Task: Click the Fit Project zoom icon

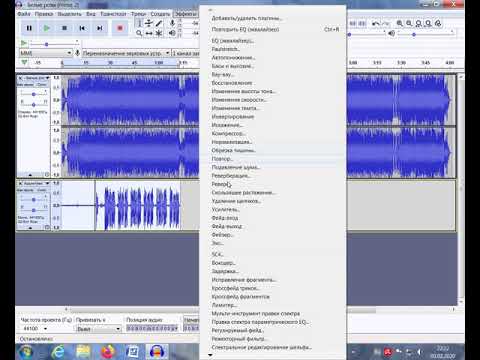Action: point(428,23)
